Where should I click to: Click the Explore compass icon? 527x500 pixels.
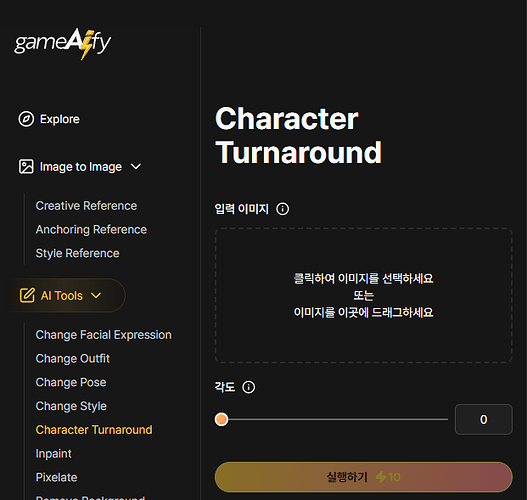(26, 119)
